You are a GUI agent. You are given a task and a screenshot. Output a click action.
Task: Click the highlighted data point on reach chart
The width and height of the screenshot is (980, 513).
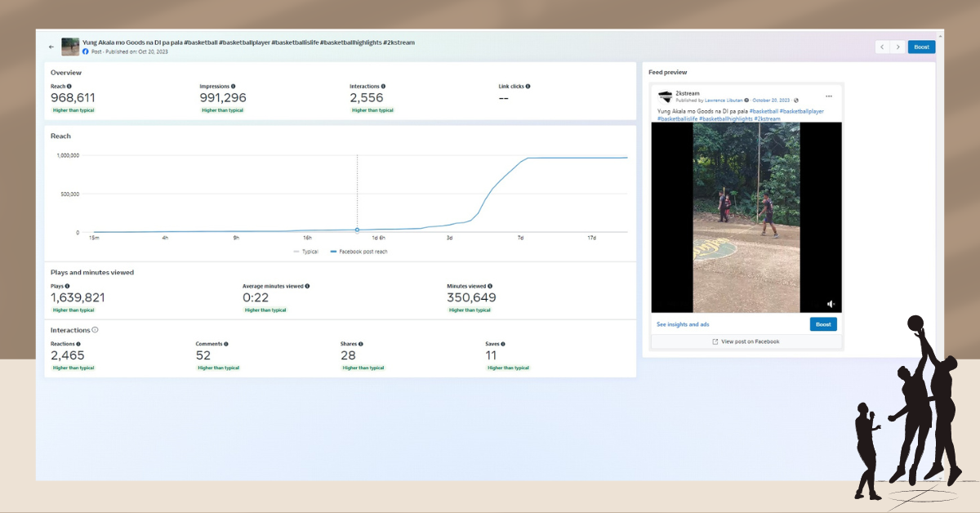tap(357, 230)
